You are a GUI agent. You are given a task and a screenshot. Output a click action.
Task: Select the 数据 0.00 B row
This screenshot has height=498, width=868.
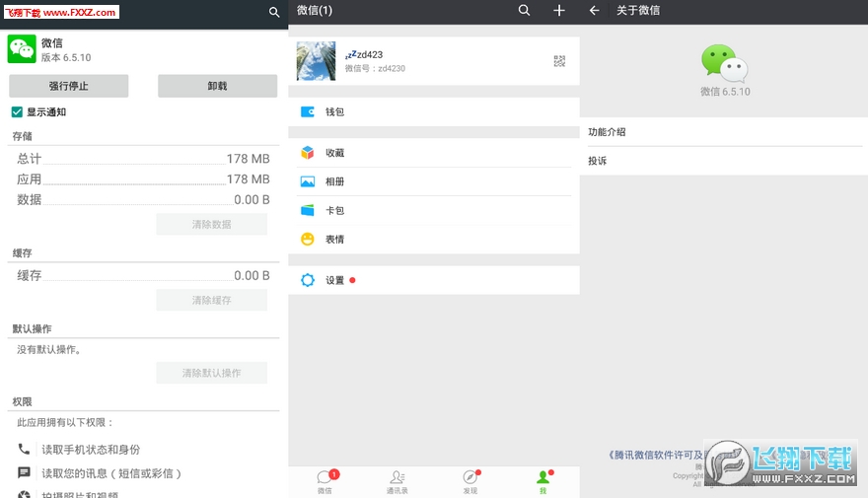pos(143,200)
